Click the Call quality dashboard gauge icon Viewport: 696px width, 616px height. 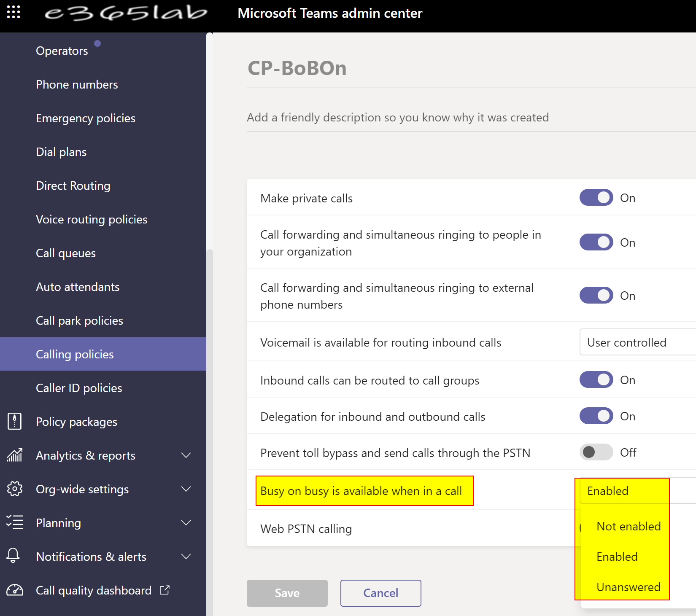14,590
